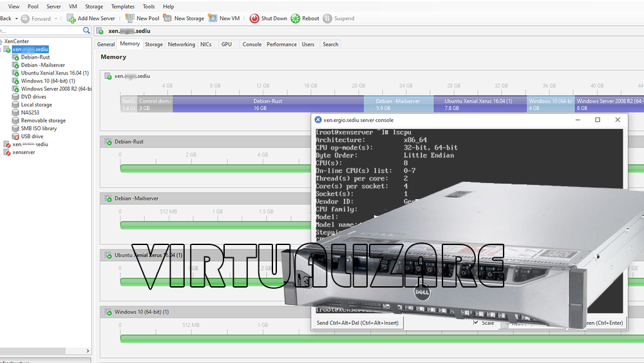
Task: Click the Debian -Mailserver green memory slider bar
Action: pyautogui.click(x=215, y=225)
